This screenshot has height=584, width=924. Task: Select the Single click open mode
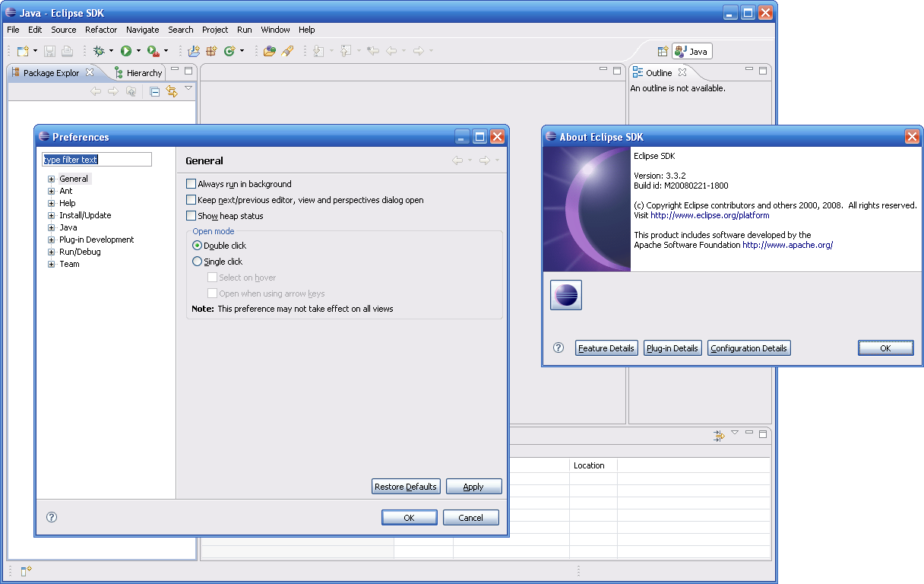198,262
